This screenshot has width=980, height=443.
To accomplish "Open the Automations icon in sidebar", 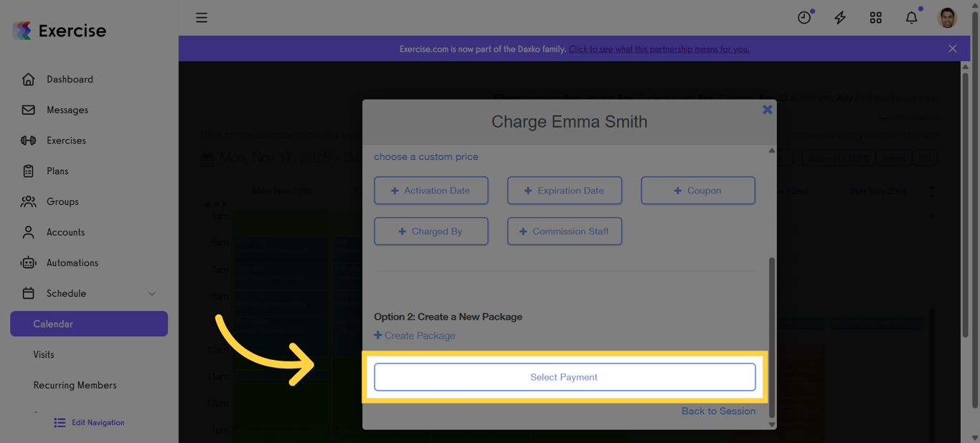I will pyautogui.click(x=28, y=262).
